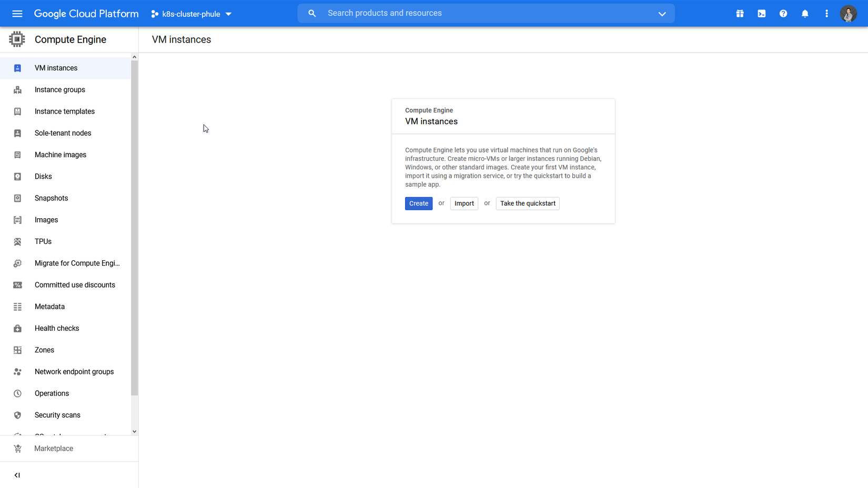Open Marketplace link
The image size is (868, 488).
69,449
